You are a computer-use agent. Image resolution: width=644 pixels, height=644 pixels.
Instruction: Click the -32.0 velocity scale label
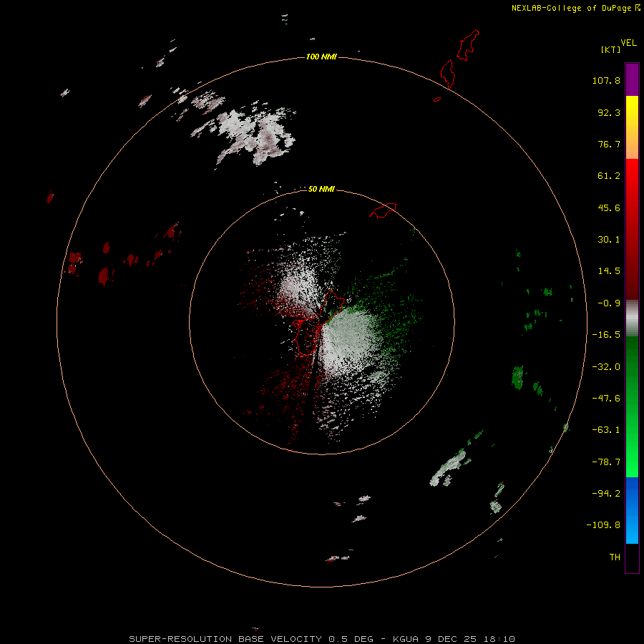(x=606, y=367)
